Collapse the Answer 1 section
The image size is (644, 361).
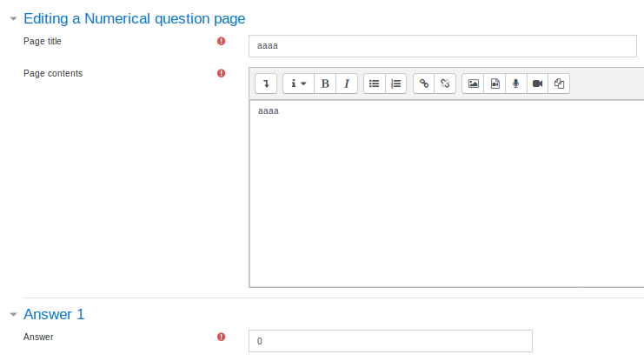click(14, 315)
